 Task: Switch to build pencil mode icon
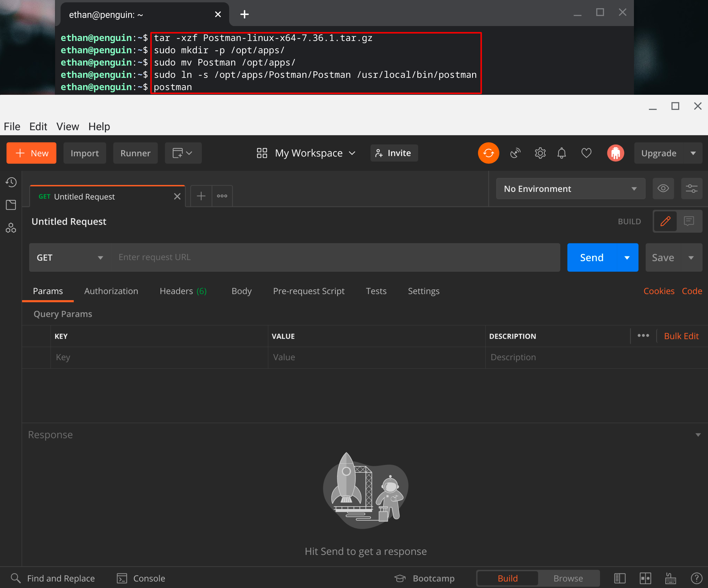click(665, 221)
